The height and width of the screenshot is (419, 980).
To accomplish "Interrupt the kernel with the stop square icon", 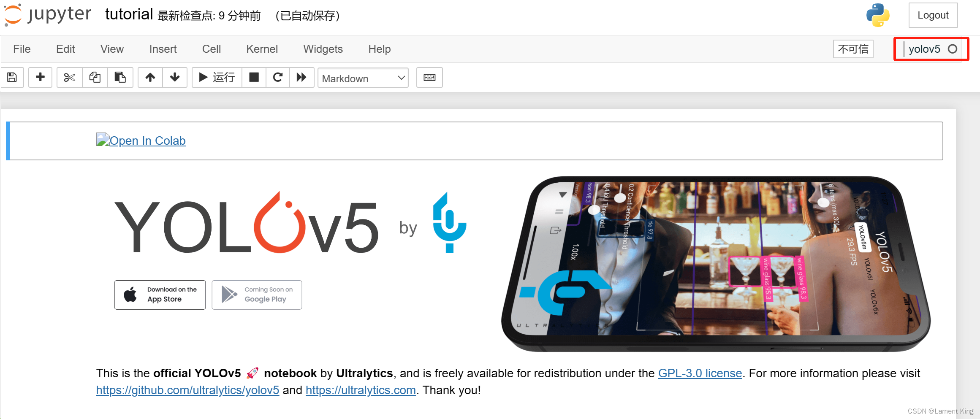I will (254, 77).
